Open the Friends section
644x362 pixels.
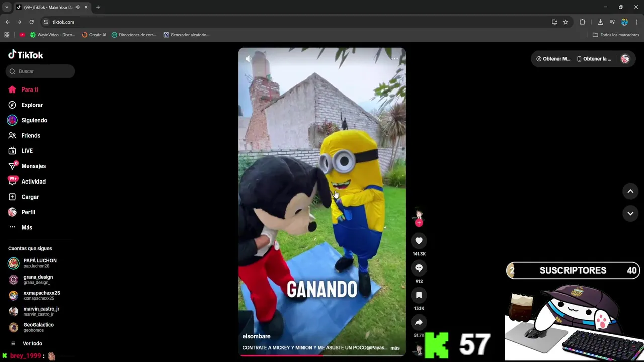click(x=24, y=136)
